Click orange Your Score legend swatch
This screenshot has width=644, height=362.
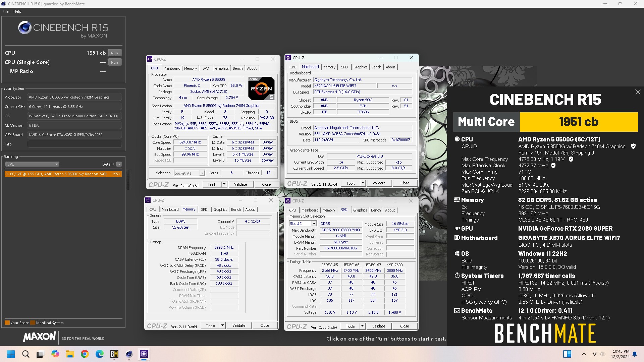coord(7,323)
